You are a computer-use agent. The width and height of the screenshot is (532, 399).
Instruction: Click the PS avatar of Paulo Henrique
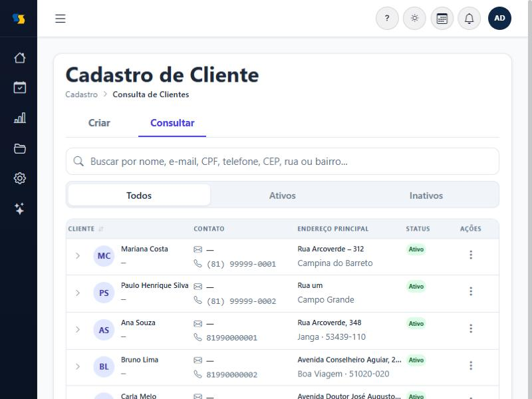coord(104,293)
